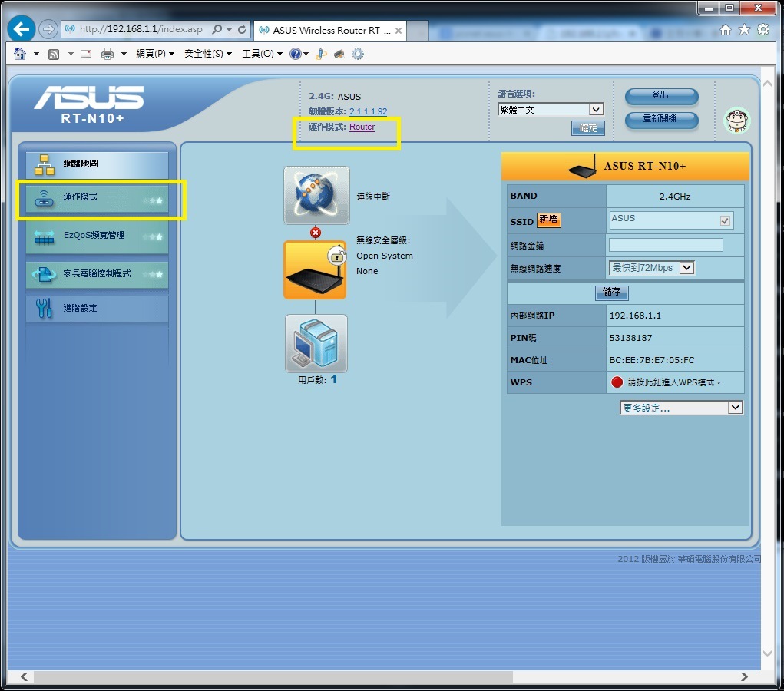Open the 安全性(S) menu
Screen dimensions: 784x691
208,54
